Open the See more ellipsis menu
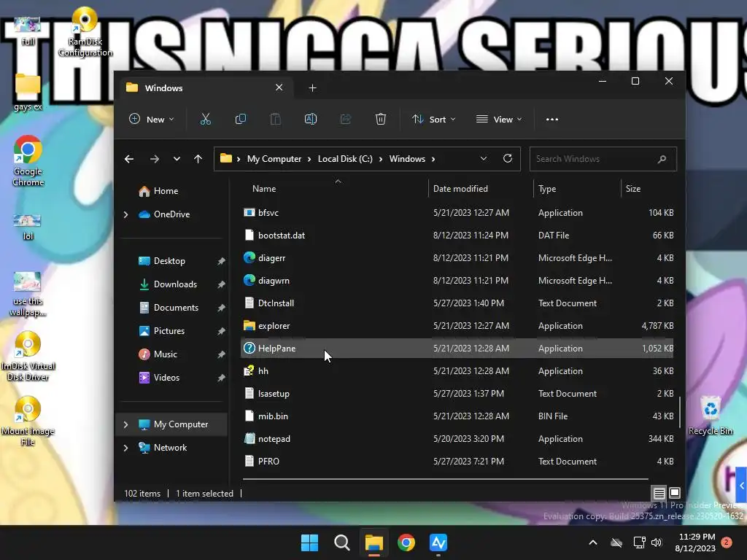 tap(552, 120)
